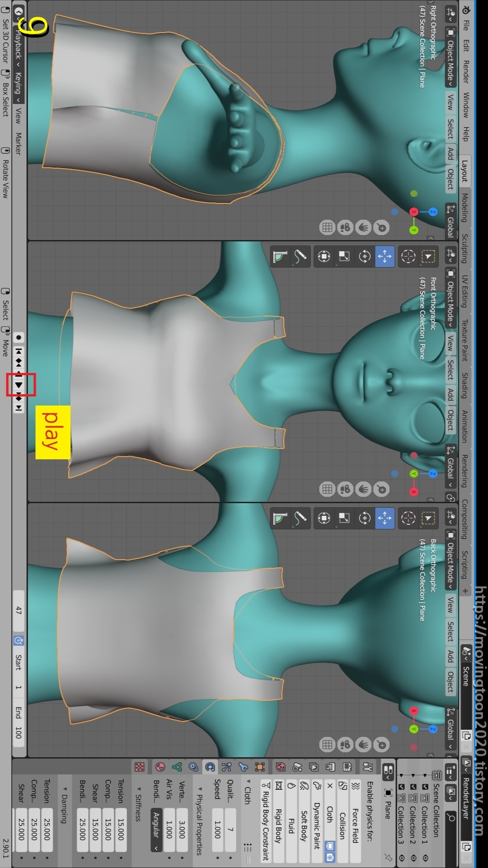
Task: Open the Keying dropdown in timeline
Action: tap(19, 87)
